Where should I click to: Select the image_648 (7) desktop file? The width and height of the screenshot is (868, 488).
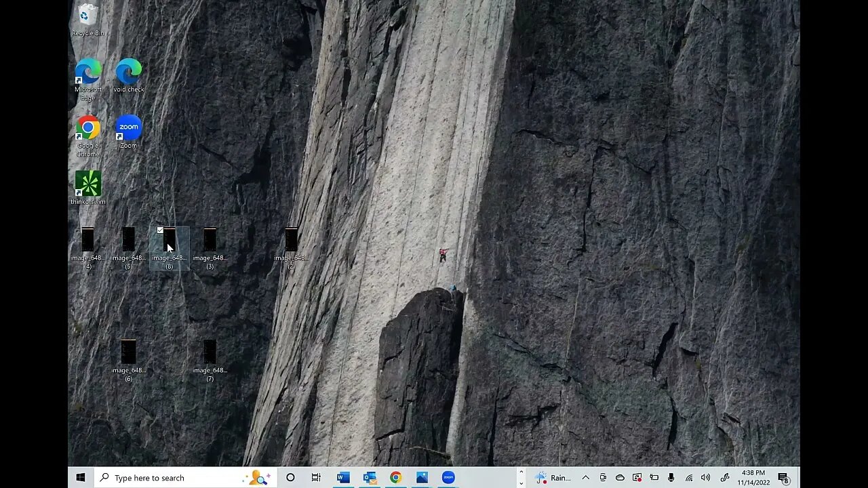click(210, 361)
